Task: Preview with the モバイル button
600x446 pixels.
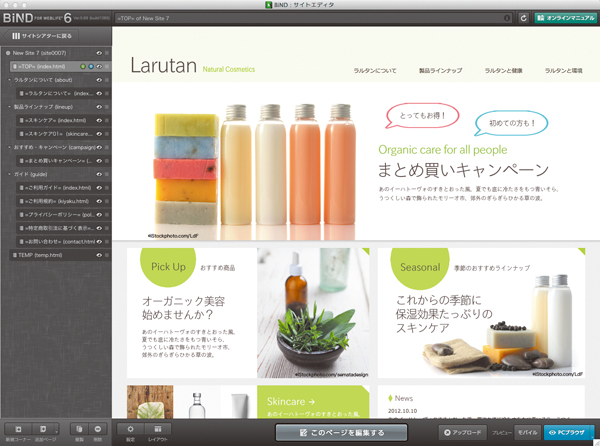Action: point(528,432)
